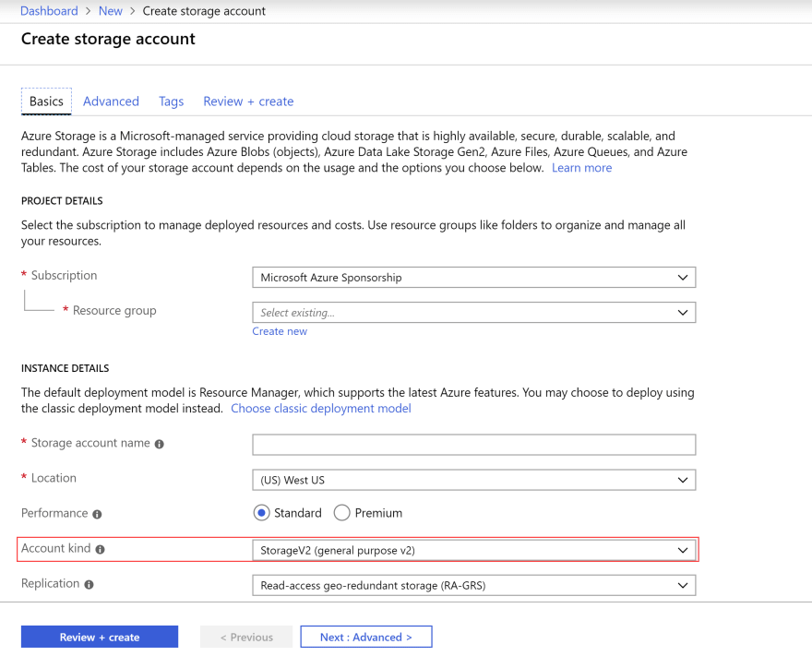The height and width of the screenshot is (668, 812).
Task: Click the Create new resource group link
Action: pos(280,331)
